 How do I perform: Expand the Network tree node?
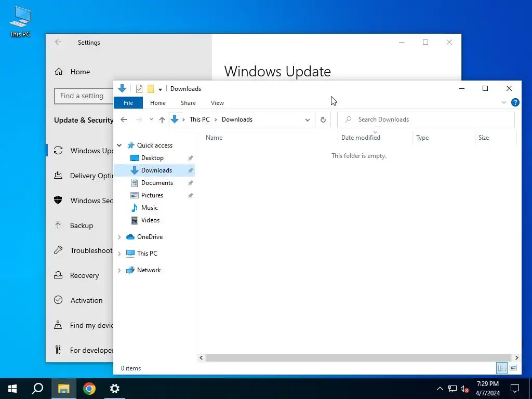tap(119, 270)
